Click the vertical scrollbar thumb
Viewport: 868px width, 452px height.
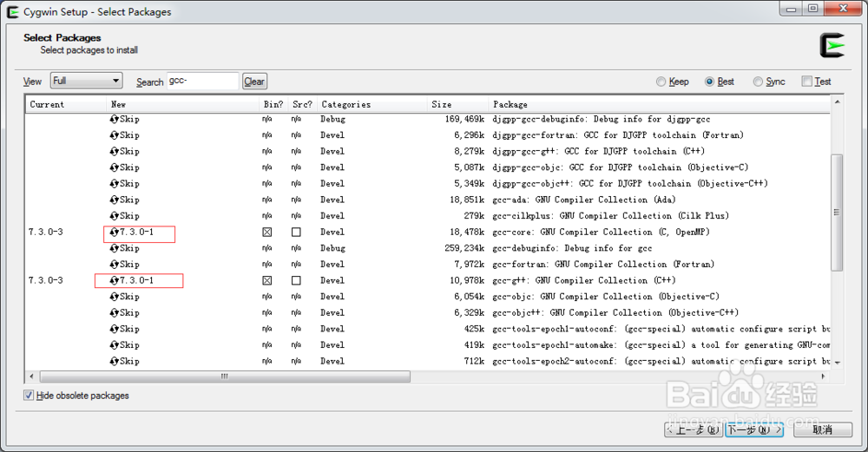(837, 213)
